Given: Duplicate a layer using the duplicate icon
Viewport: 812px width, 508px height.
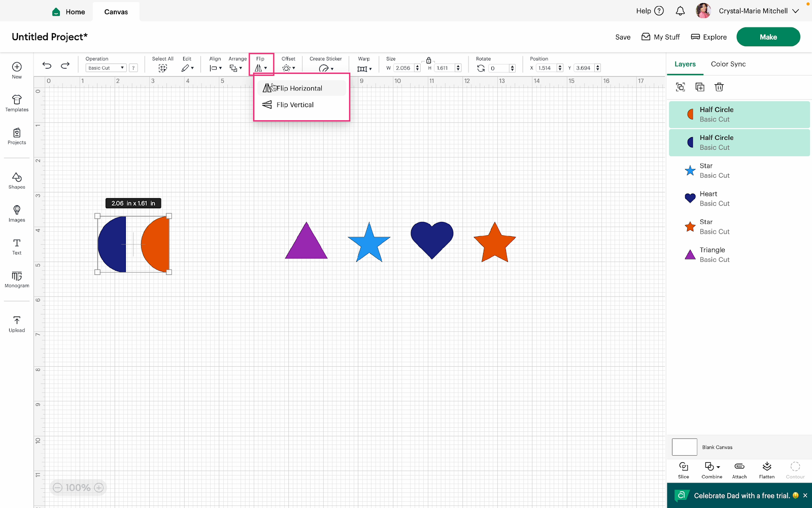Looking at the screenshot, I should [700, 87].
